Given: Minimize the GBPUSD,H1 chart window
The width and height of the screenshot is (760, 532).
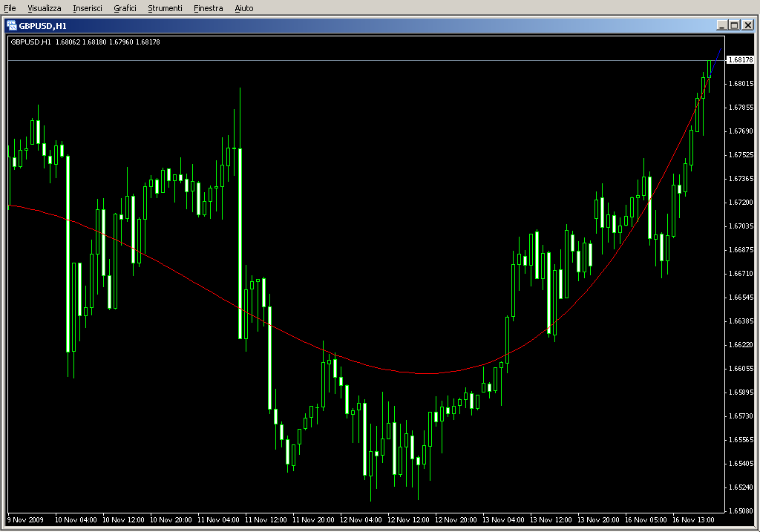Looking at the screenshot, I should tap(721, 25).
